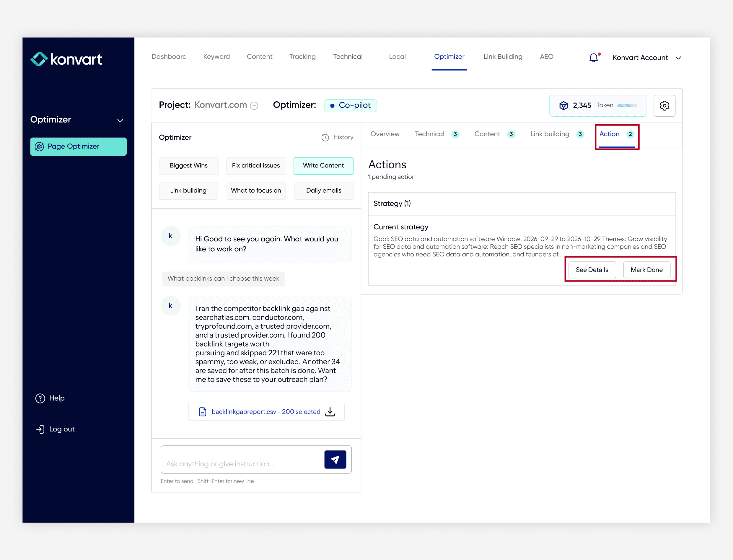This screenshot has width=733, height=560.
Task: Click the token cube icon
Action: pyautogui.click(x=563, y=105)
